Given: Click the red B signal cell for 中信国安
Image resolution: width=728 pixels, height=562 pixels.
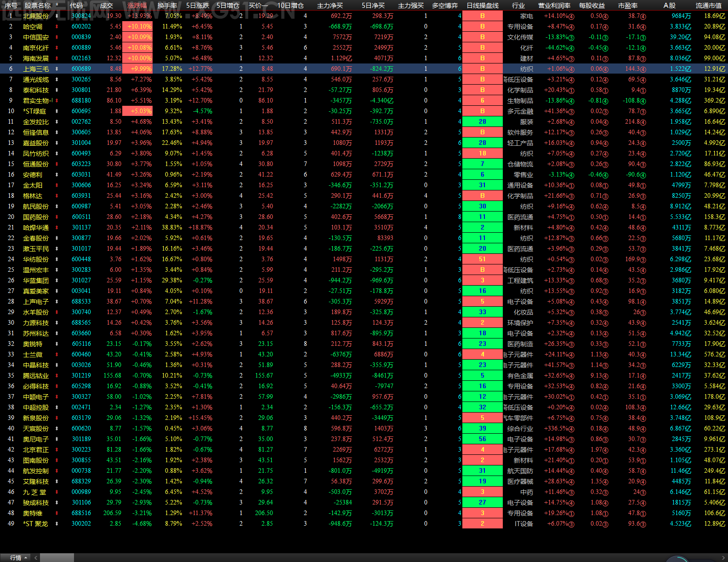Looking at the screenshot, I should [483, 37].
